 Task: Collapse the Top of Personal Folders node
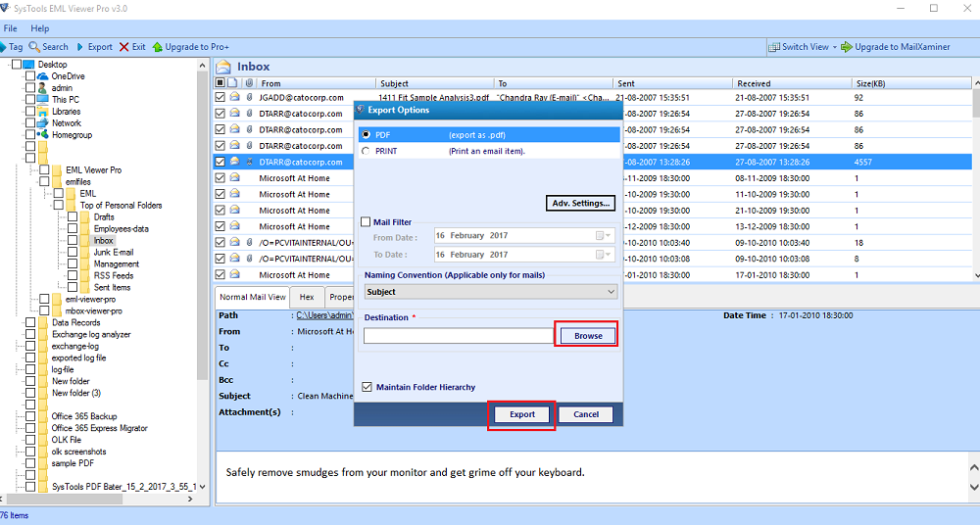click(x=51, y=205)
